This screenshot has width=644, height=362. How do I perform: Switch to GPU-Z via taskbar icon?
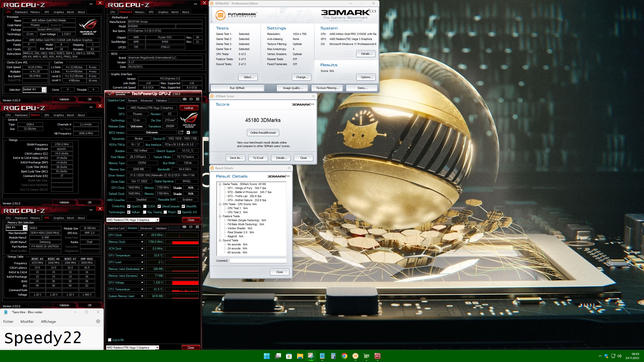pyautogui.click(x=367, y=356)
